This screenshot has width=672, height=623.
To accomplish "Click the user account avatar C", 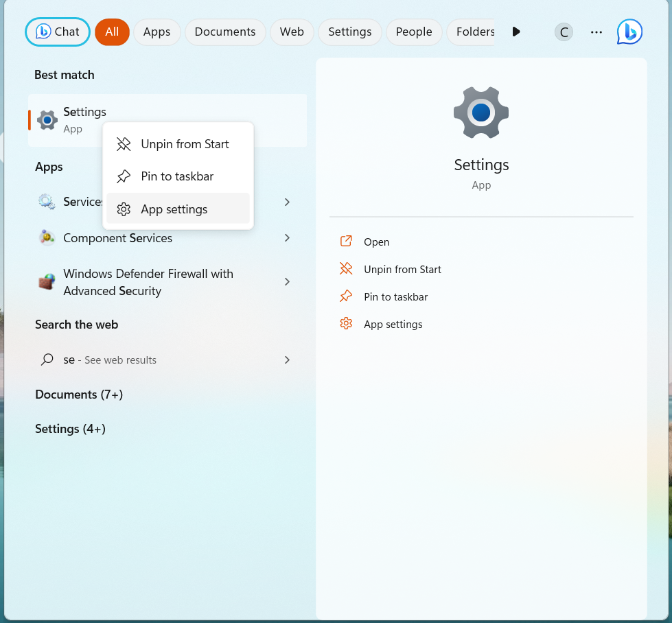I will point(564,32).
